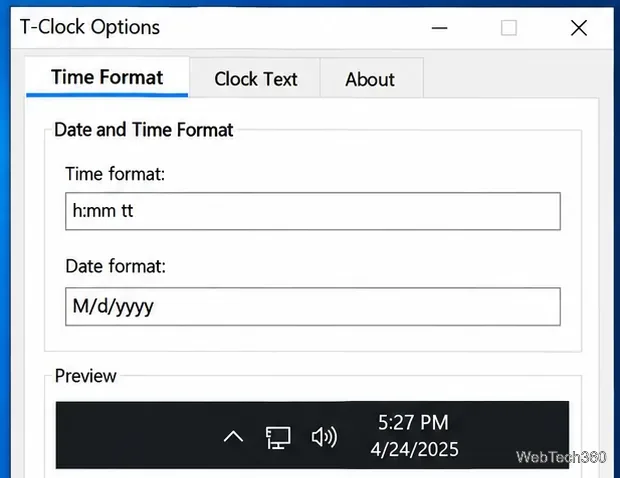Open the About tab

(x=371, y=79)
